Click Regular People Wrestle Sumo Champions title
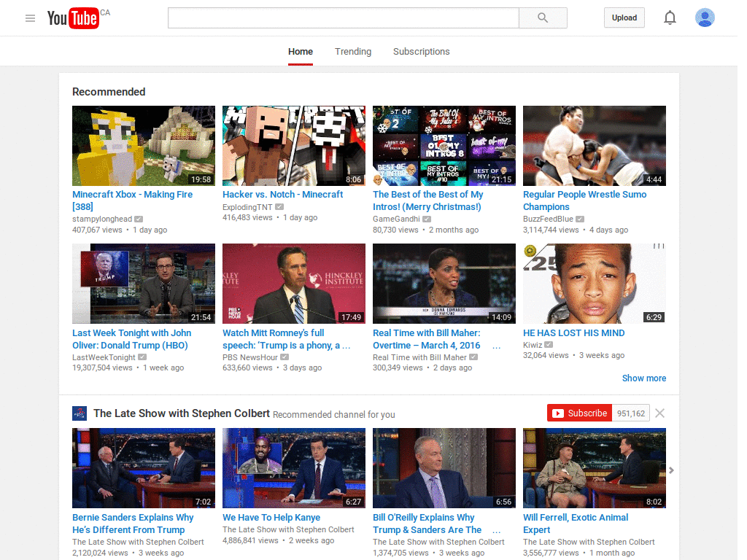 click(584, 201)
